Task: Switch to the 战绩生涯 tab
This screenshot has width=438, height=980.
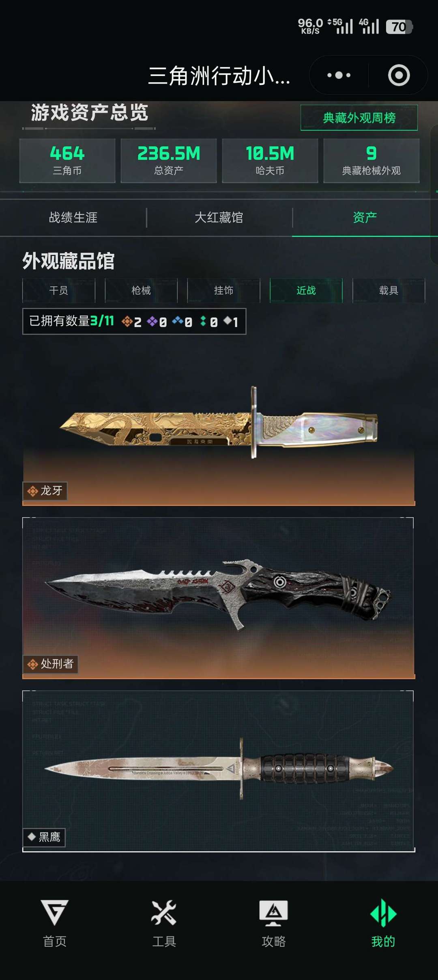Action: (73, 218)
